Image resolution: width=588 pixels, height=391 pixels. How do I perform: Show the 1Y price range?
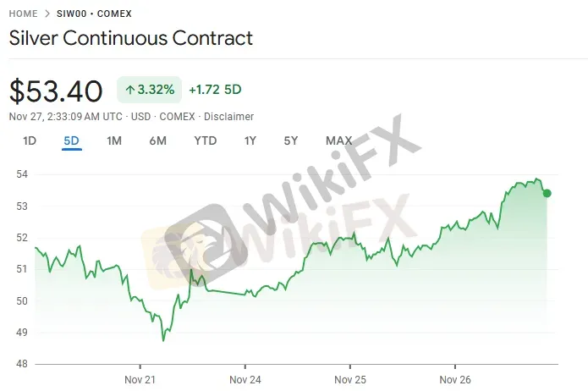250,140
